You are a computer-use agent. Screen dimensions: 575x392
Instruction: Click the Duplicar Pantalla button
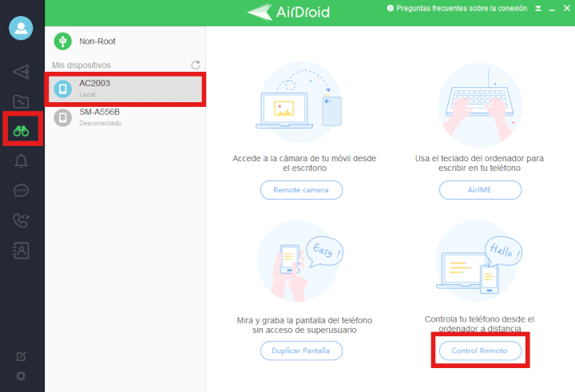pyautogui.click(x=301, y=350)
